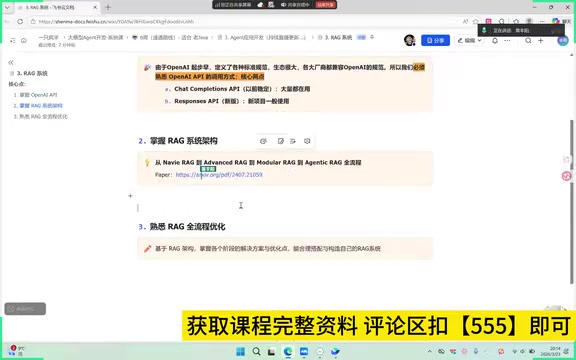
Task: Click the pink help face floating icon
Action: [566, 176]
